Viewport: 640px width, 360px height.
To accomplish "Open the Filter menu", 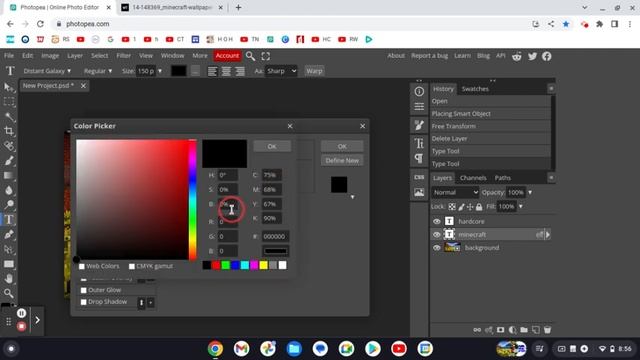I will pos(124,56).
